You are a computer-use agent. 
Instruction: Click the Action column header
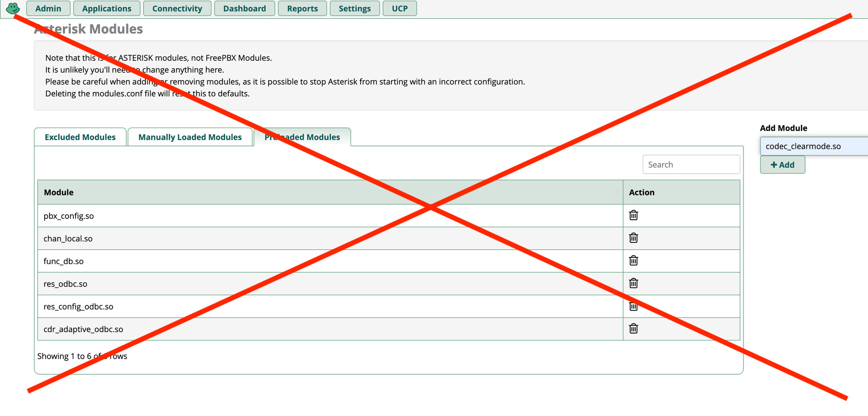[681, 192]
